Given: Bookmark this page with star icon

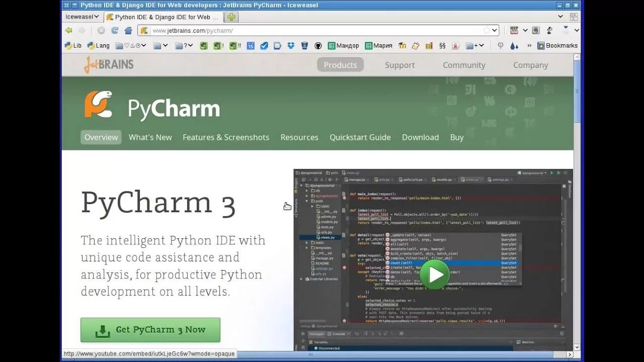Looking at the screenshot, I should pos(486,30).
